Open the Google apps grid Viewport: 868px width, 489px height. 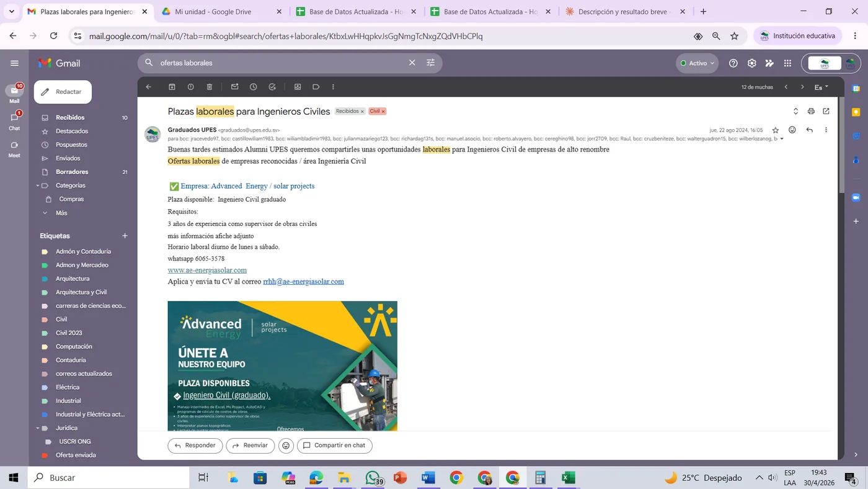pos(787,63)
